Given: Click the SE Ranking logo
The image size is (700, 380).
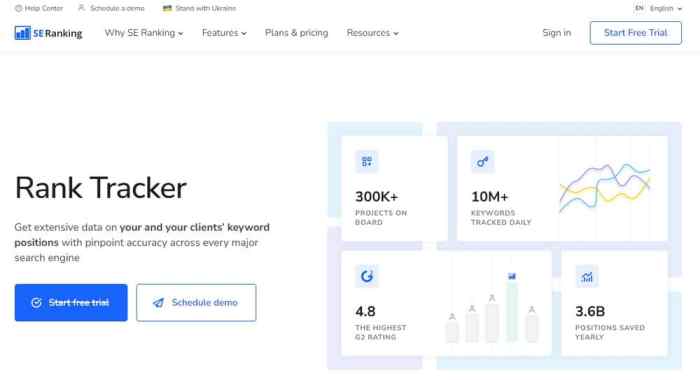Looking at the screenshot, I should pos(48,33).
